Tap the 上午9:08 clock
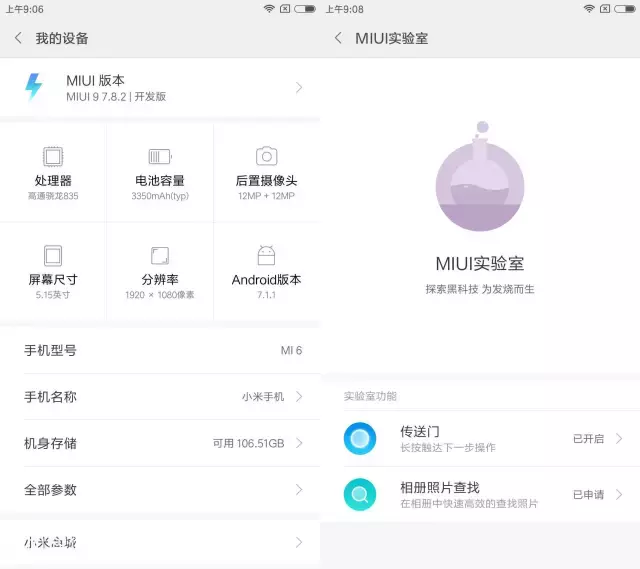 344,9
